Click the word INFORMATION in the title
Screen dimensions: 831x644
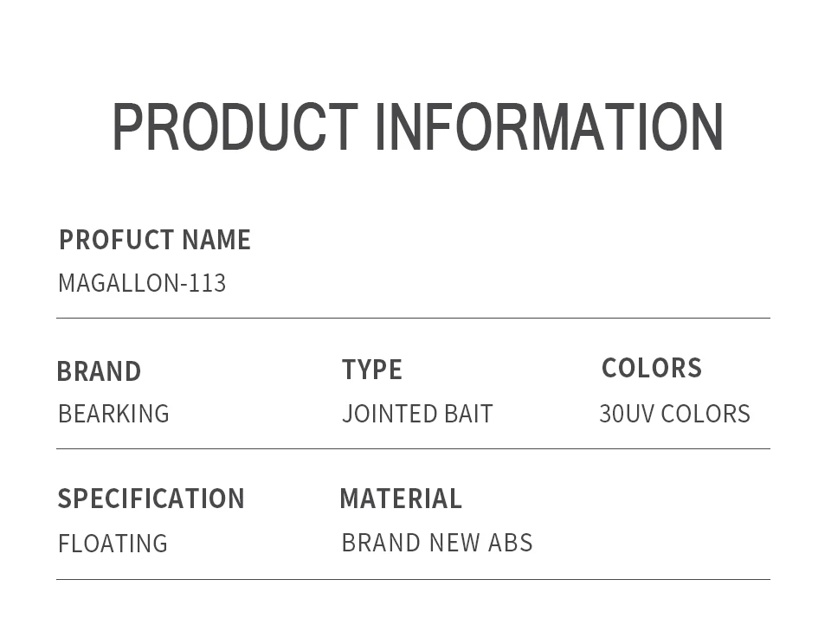click(549, 127)
